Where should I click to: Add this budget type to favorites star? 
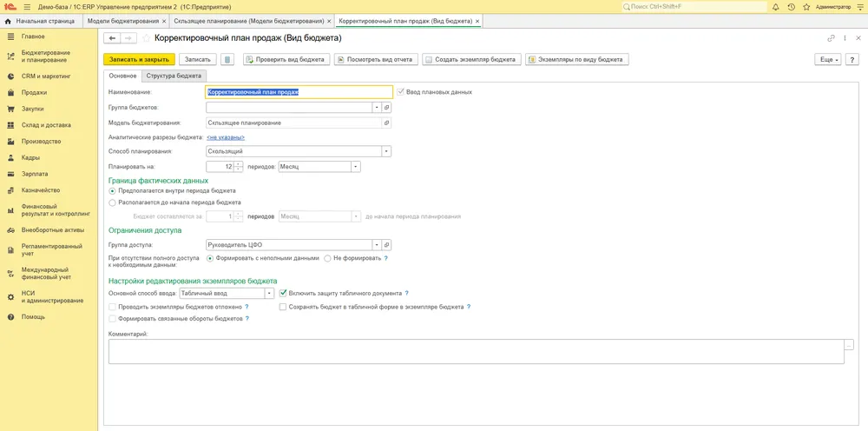pos(146,38)
